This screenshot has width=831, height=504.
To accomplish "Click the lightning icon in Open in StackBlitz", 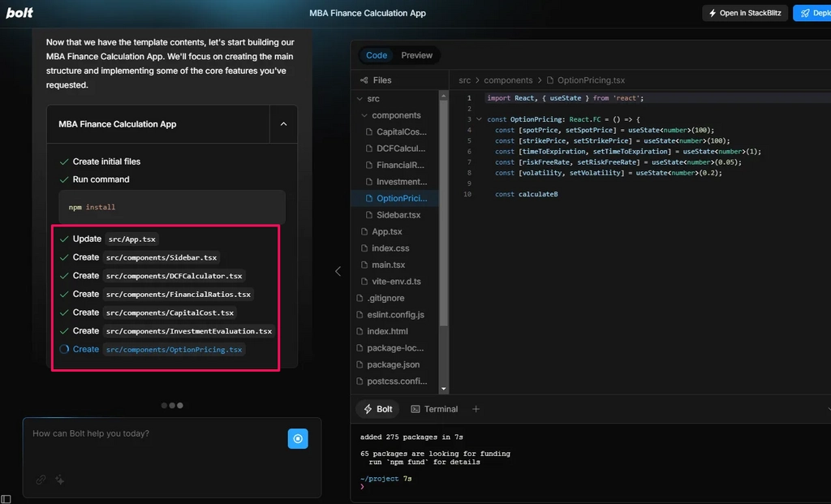I will coord(713,13).
